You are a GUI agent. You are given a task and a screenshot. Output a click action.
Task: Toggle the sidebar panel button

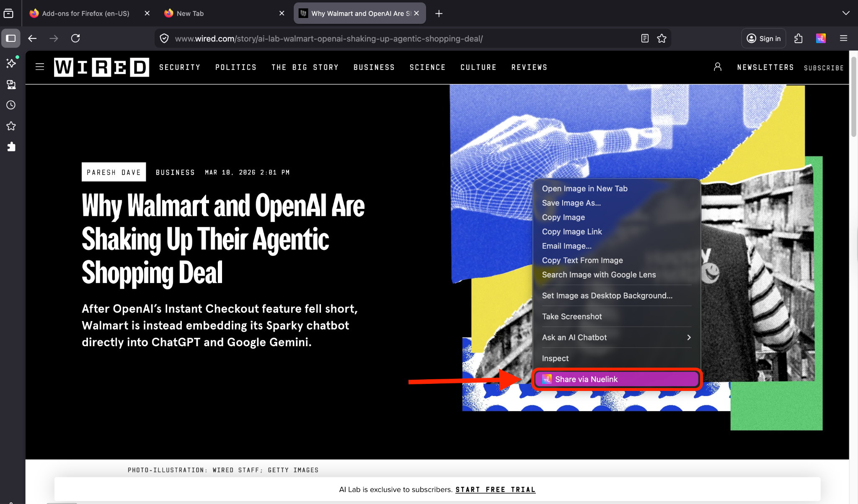pyautogui.click(x=11, y=39)
